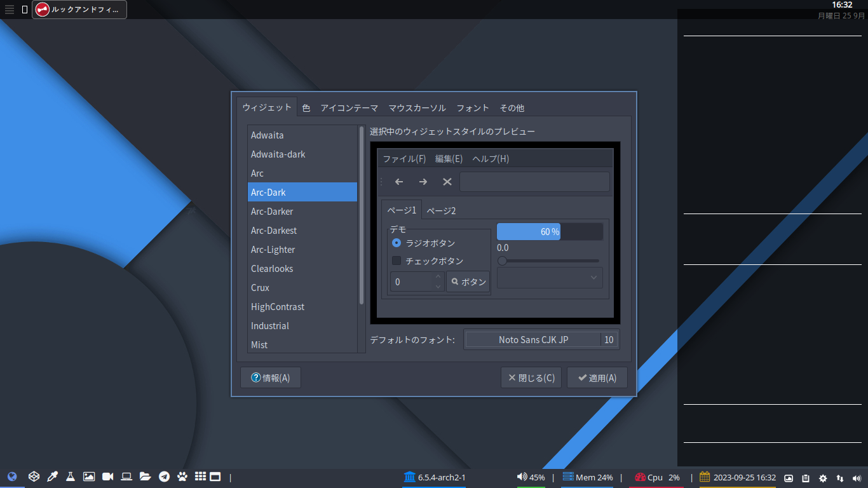Click the CPU gauge icon

tap(640, 477)
